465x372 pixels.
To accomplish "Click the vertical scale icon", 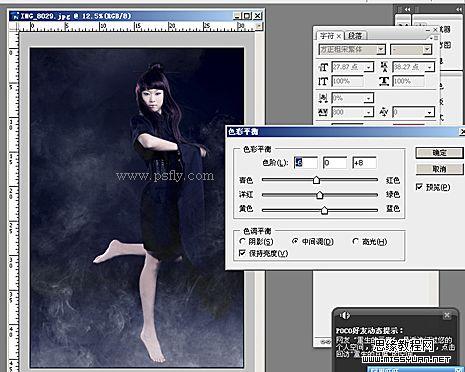I will point(323,81).
